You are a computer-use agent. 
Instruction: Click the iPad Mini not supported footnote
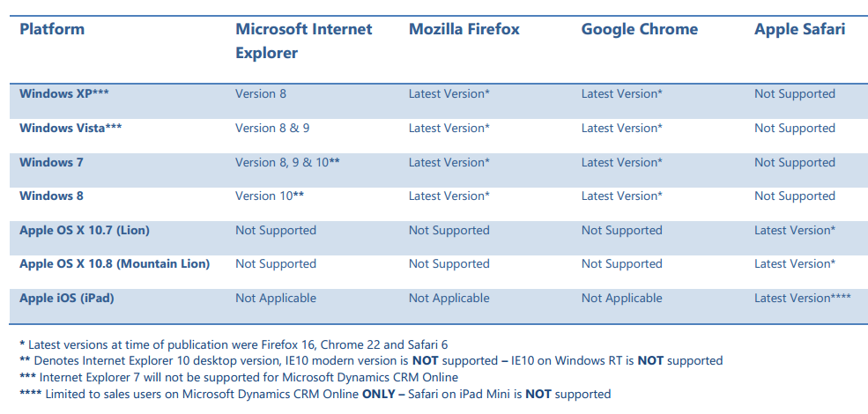click(315, 394)
